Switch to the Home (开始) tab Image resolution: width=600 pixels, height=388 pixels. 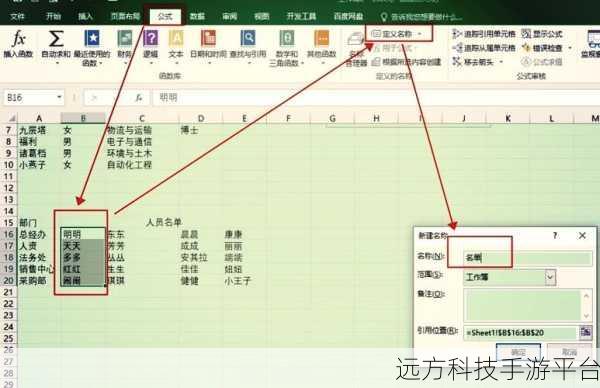tap(53, 16)
